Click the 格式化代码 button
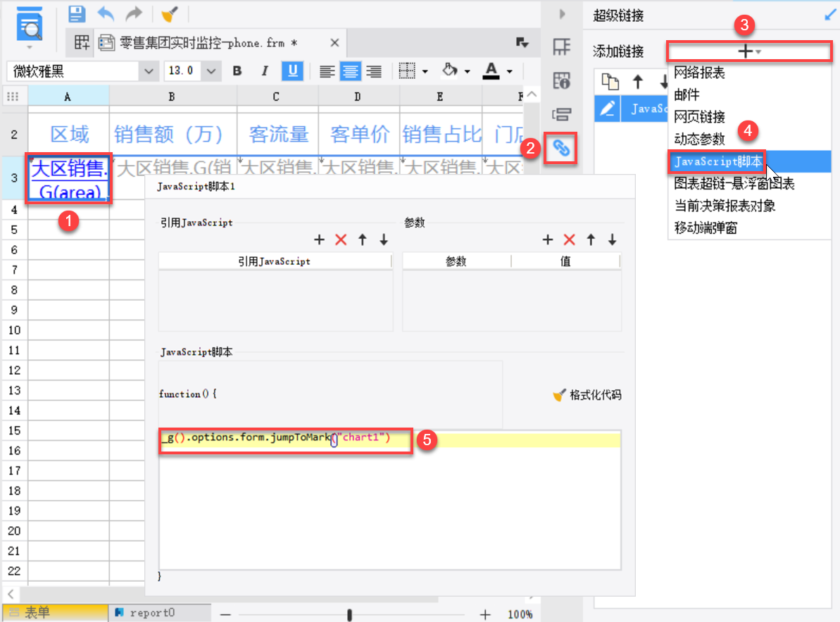840x622 pixels. [588, 395]
